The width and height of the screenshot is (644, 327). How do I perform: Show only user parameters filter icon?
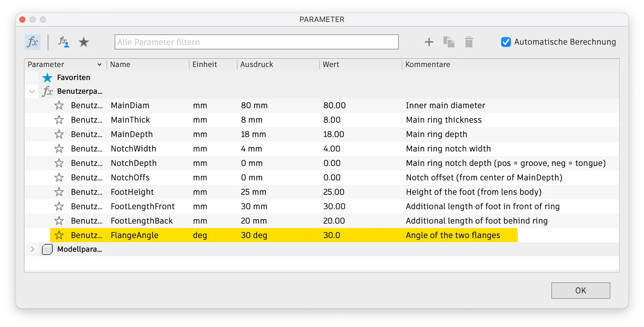(x=64, y=42)
